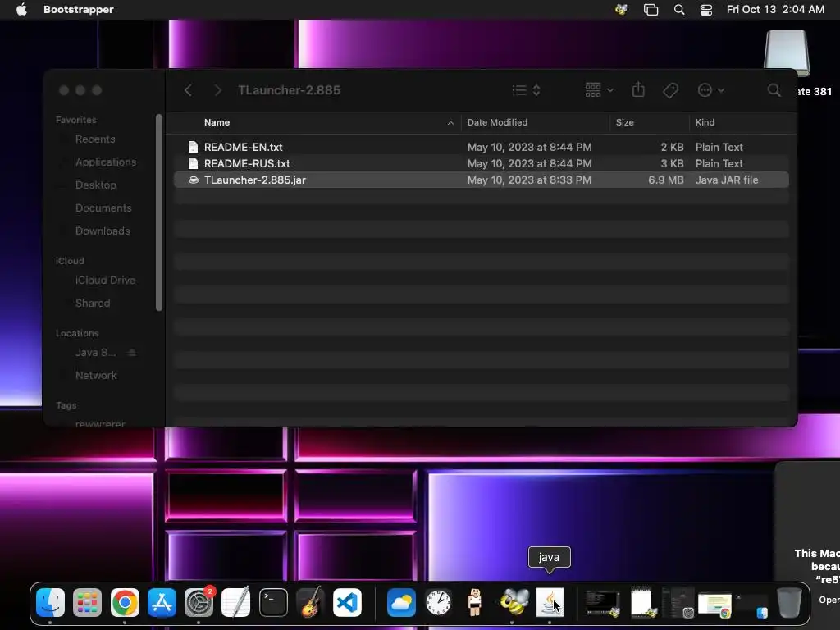Sort files by the Name column

click(x=217, y=122)
